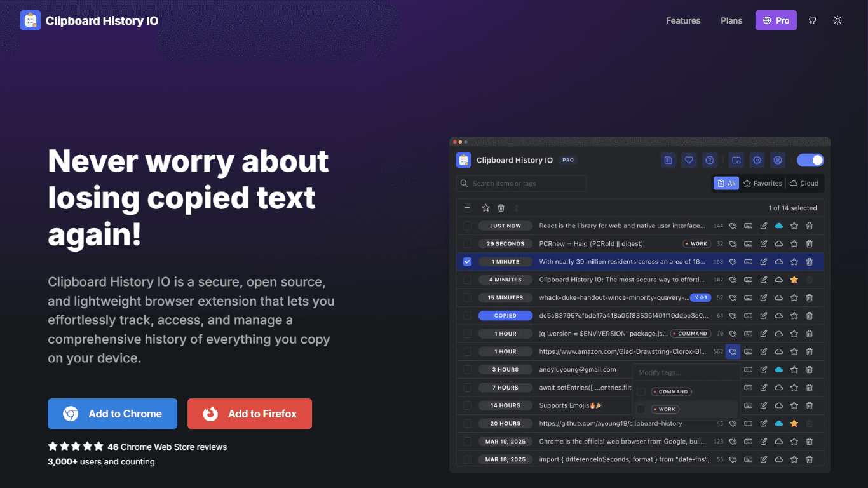This screenshot has width=868, height=488.
Task: Check the WORK tag checkbox in tag popup
Action: (641, 409)
